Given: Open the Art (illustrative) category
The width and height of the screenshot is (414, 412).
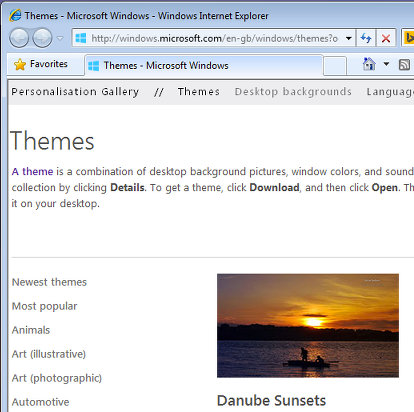Looking at the screenshot, I should (x=49, y=354).
